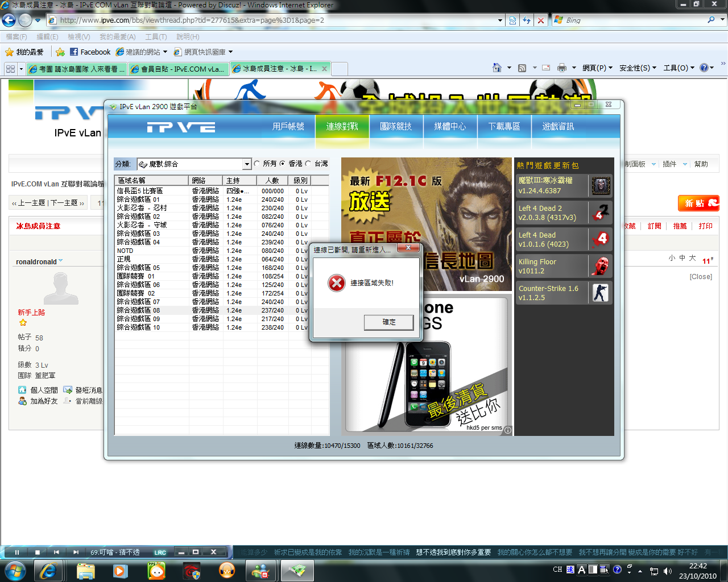
Task: Click the Killing Floor game icon
Action: 601,266
